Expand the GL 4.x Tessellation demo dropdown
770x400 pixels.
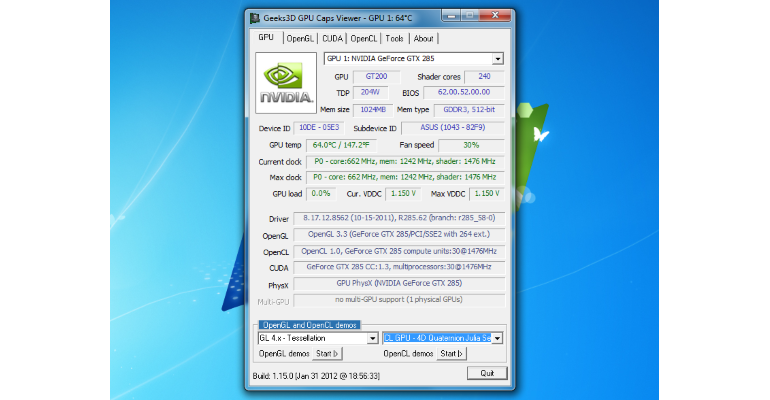372,338
